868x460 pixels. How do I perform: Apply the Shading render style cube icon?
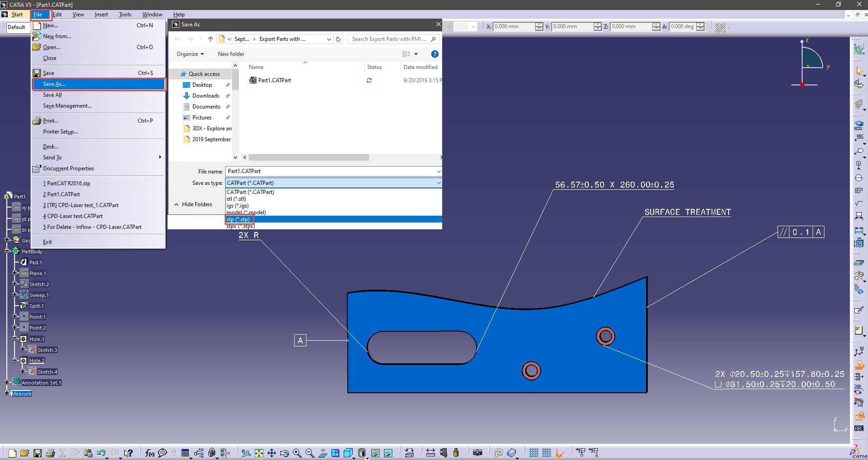click(x=347, y=452)
